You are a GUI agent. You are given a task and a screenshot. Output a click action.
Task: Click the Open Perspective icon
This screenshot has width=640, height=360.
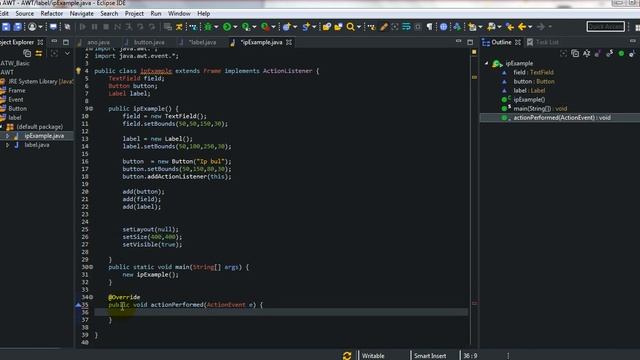[637, 27]
